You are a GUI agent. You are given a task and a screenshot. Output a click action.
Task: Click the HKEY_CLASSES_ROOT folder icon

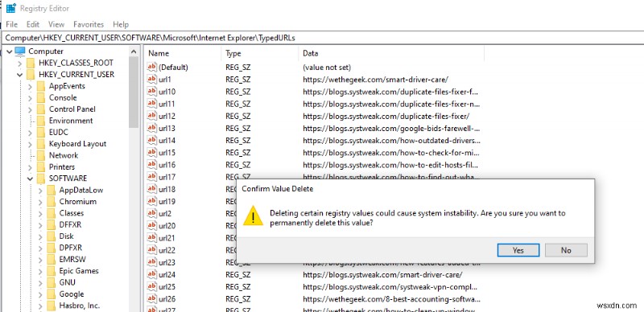(31, 63)
